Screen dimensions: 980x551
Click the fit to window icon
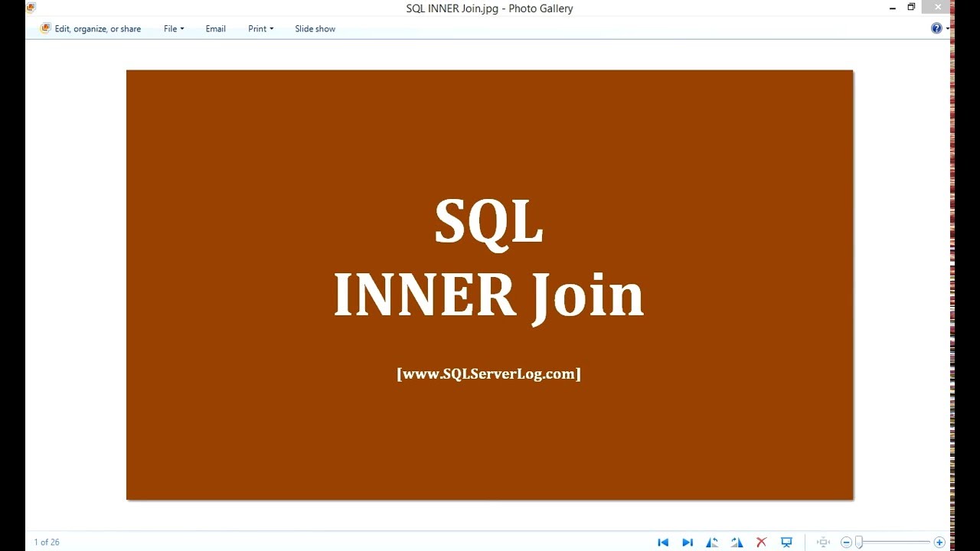point(823,542)
